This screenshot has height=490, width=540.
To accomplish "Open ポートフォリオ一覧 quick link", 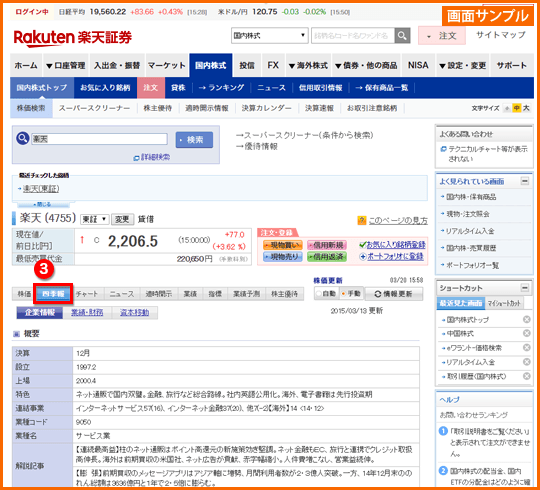I will tap(472, 265).
